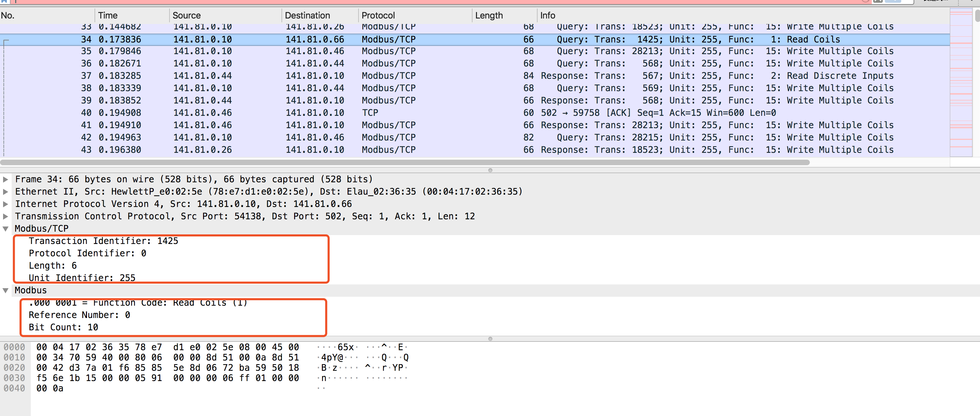Expand the Frame 34 details tree
Viewport: 980px width, 416px height.
[x=6, y=179]
